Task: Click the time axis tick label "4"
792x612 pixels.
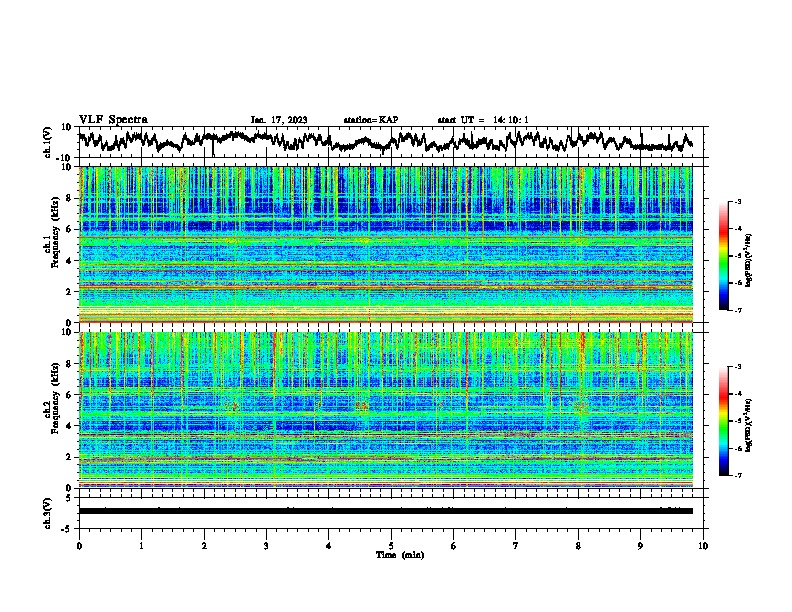Action: [x=329, y=546]
